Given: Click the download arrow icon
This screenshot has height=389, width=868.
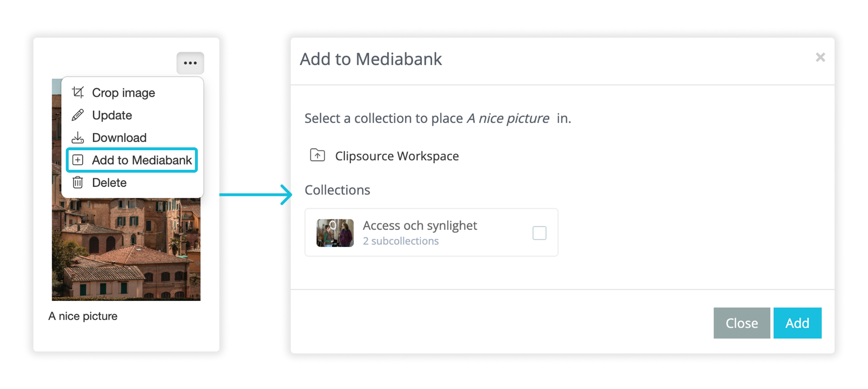Looking at the screenshot, I should [x=78, y=138].
